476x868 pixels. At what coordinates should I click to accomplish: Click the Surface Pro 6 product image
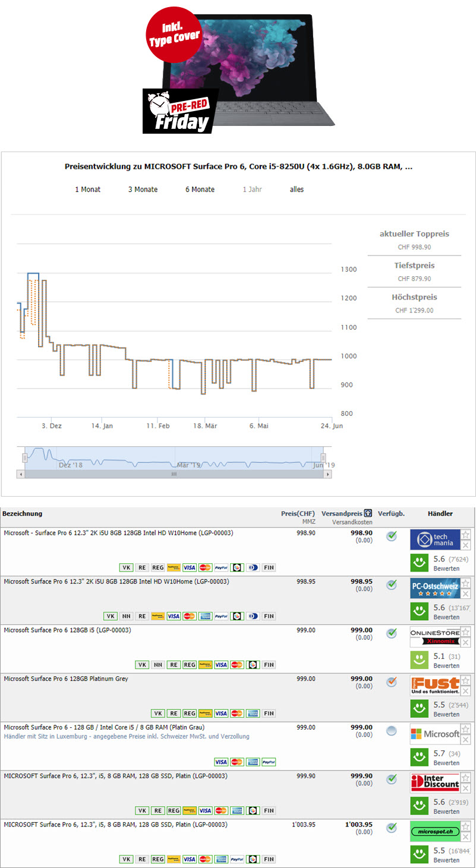coord(238,68)
